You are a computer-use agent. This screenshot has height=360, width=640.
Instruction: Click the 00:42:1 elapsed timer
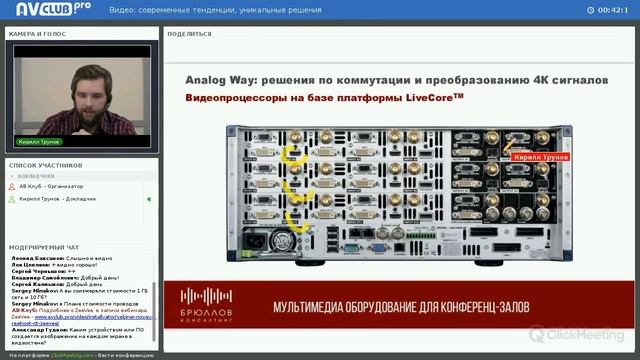click(613, 10)
